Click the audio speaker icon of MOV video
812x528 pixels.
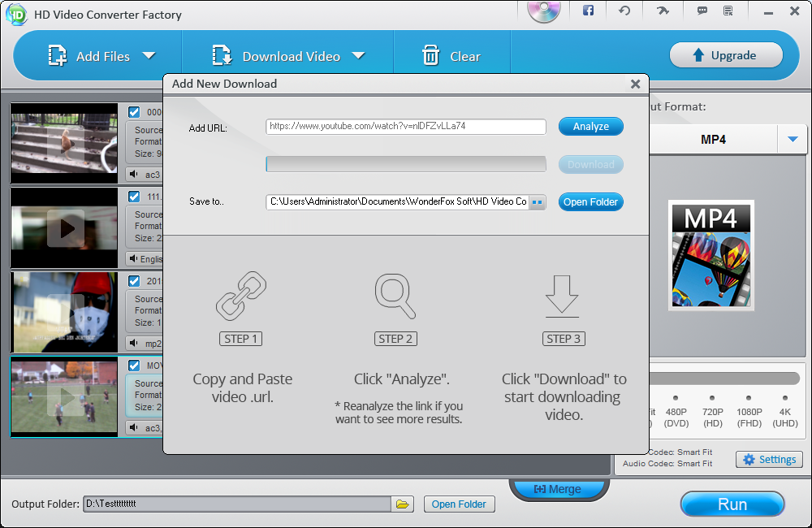[134, 427]
